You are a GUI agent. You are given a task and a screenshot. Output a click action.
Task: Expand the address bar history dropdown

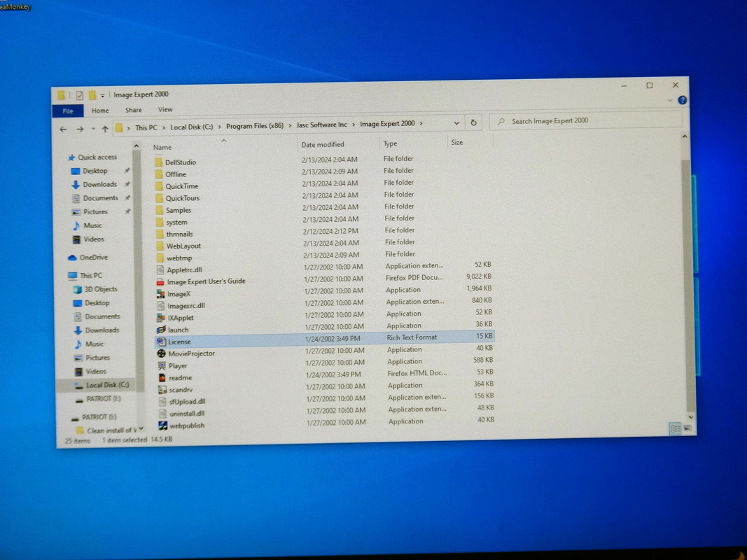pos(456,123)
